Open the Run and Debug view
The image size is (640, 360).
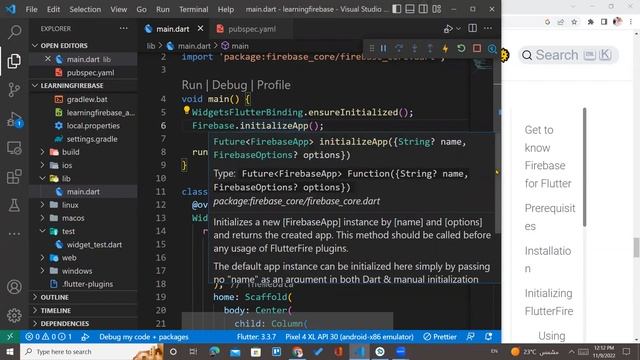(x=14, y=119)
